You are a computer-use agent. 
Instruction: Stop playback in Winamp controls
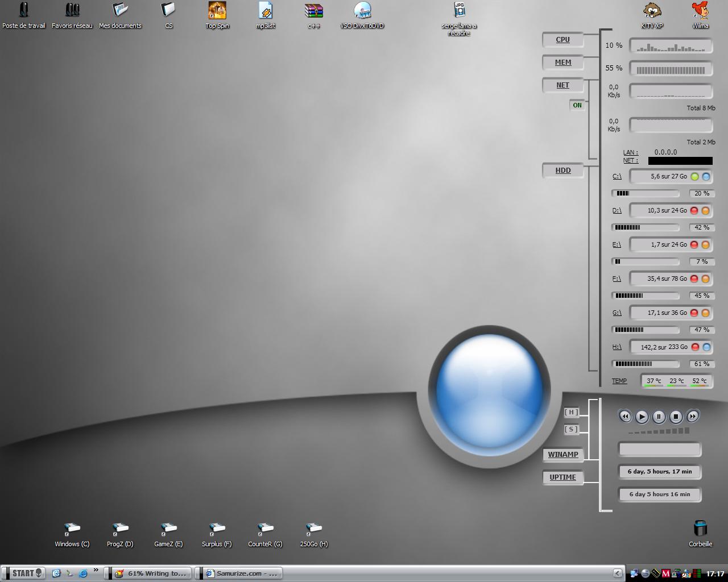point(676,417)
